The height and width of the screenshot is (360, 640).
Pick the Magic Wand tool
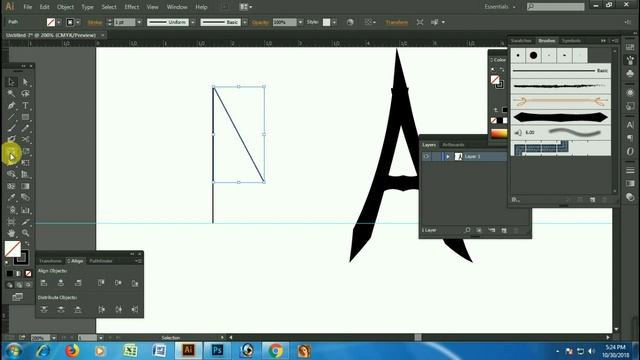point(11,94)
